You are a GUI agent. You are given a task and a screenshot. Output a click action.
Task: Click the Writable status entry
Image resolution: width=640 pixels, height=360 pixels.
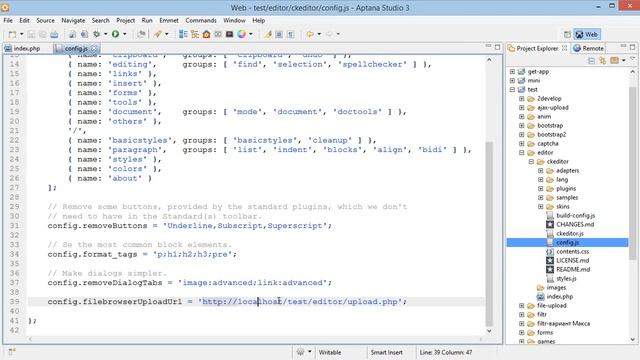(x=329, y=352)
